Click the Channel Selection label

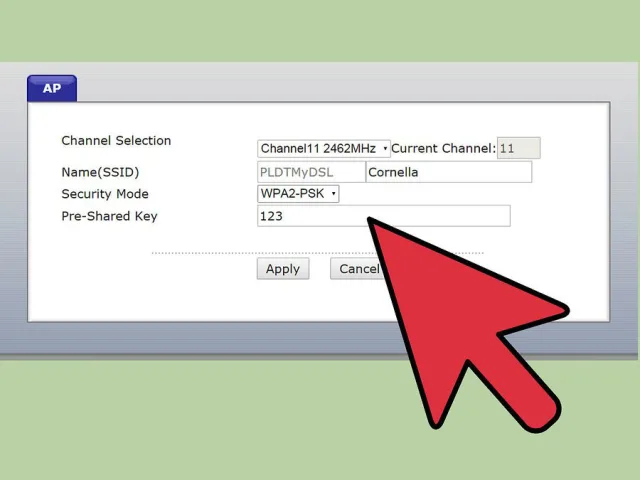tap(116, 141)
